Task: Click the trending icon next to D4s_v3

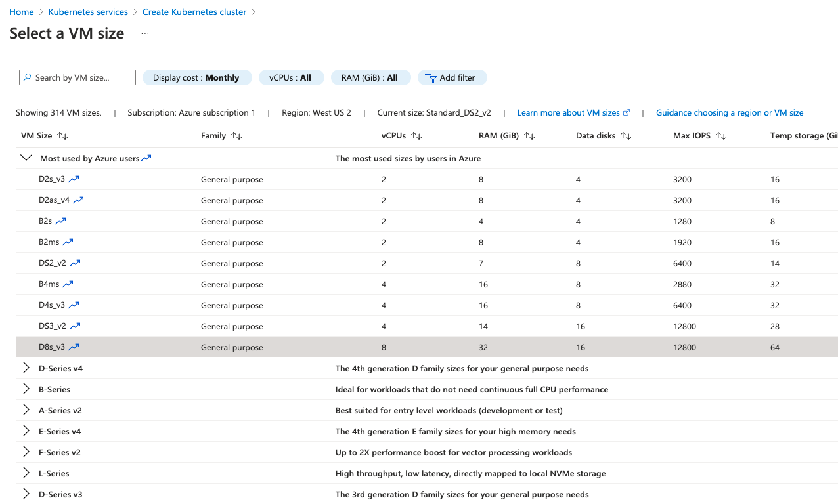Action: coord(74,305)
